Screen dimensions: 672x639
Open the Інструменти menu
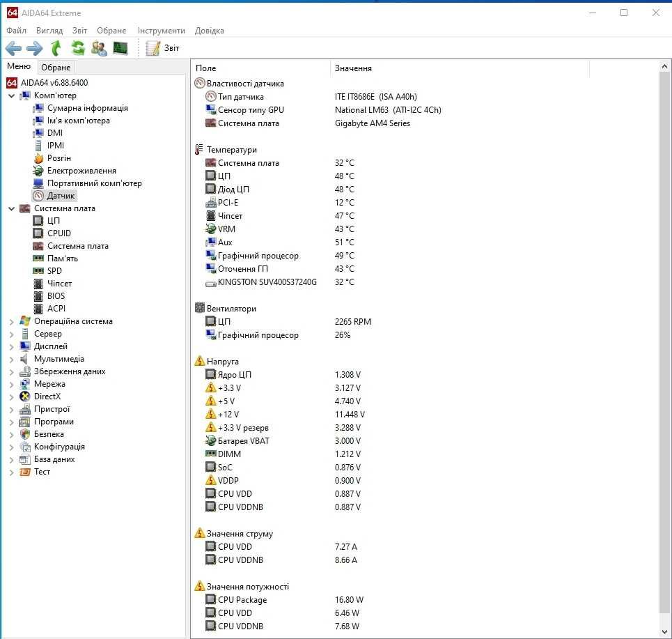point(161,31)
